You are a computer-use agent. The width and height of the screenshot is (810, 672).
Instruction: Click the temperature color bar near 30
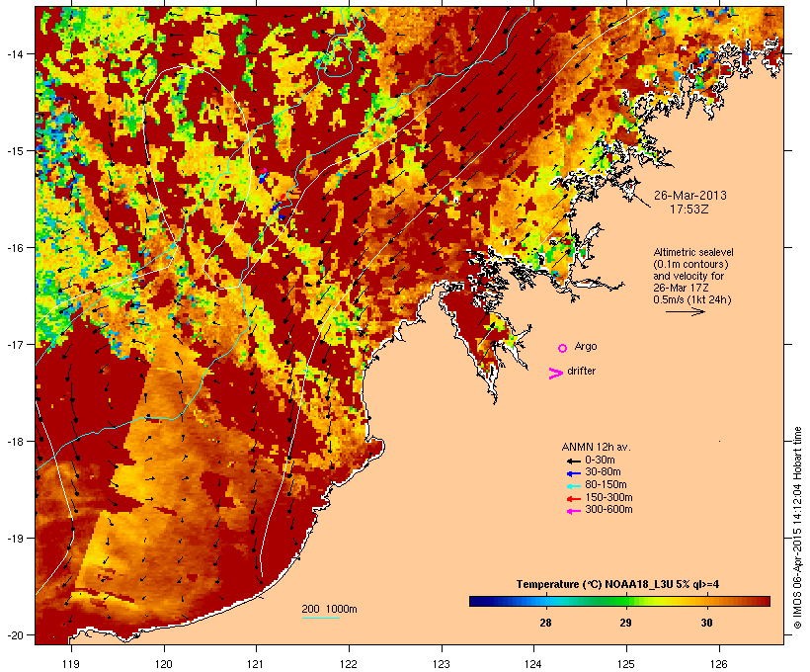pos(706,601)
